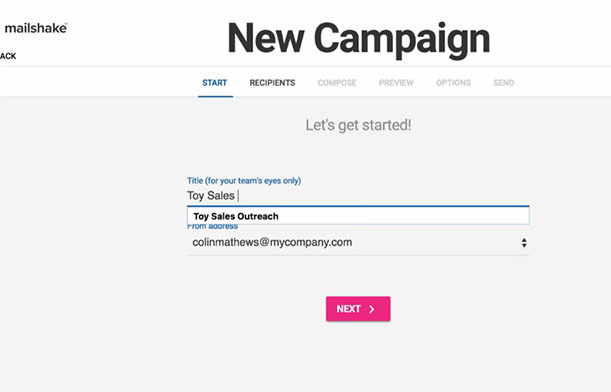Click the mailshake logo
The width and height of the screenshot is (611, 392).
coord(35,28)
